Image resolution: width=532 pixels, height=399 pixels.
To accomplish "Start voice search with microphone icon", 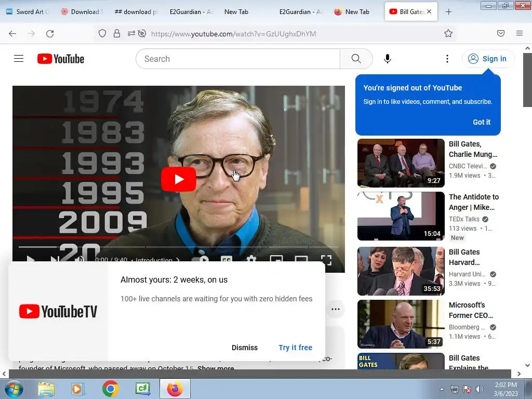I will point(388,59).
